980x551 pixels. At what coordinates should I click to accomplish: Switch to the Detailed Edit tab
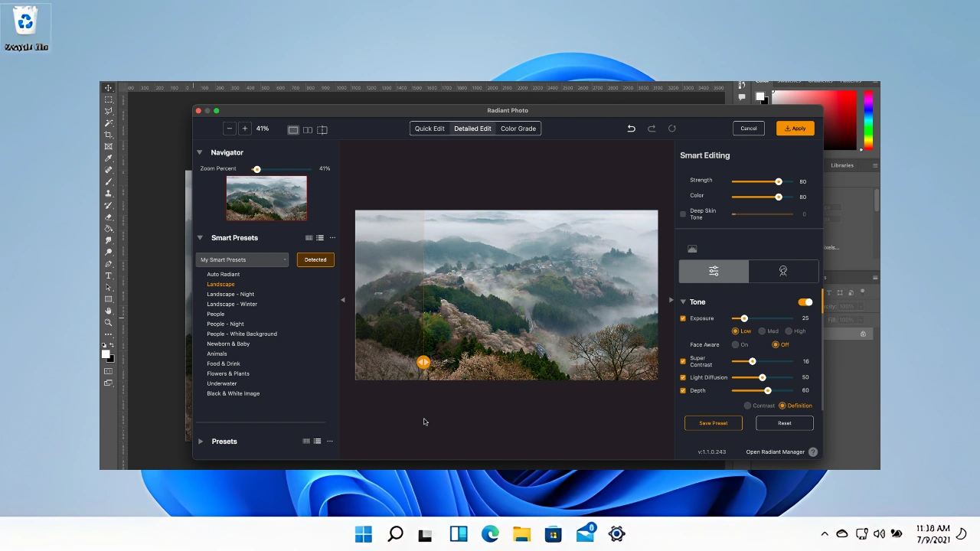pyautogui.click(x=472, y=129)
